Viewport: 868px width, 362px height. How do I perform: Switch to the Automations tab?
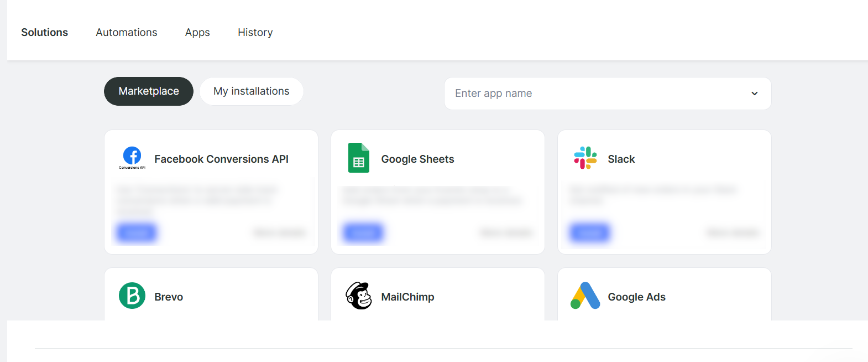click(127, 32)
